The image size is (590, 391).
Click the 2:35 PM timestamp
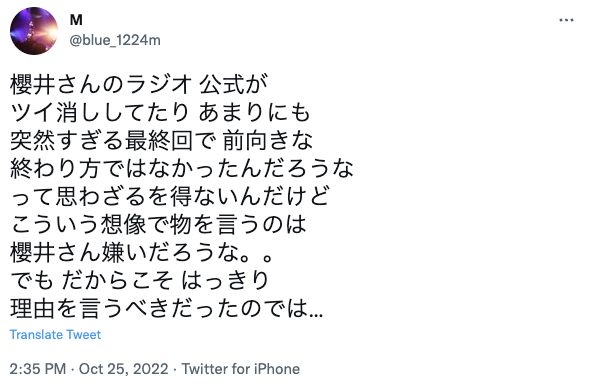38,369
